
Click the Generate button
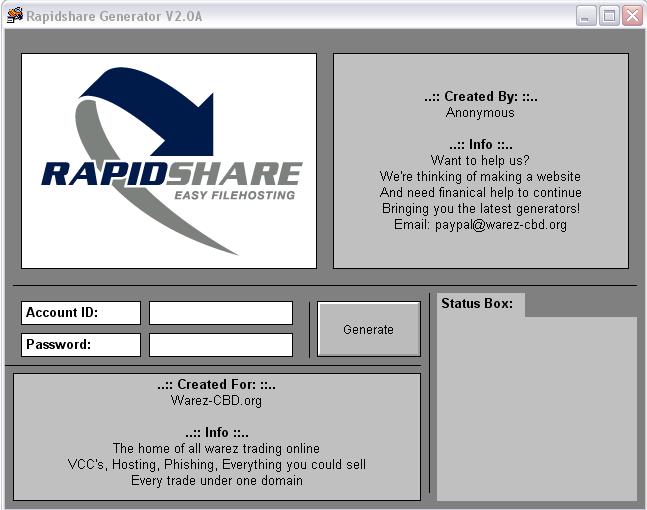coord(368,329)
